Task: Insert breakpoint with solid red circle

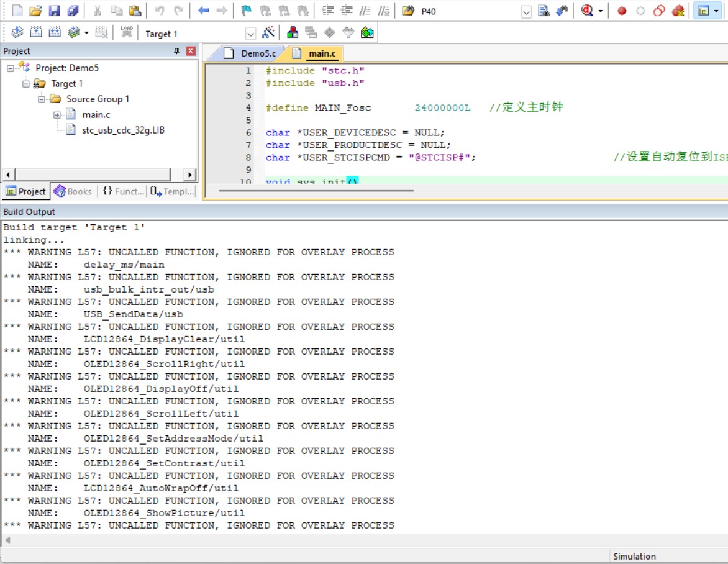Action: tap(622, 11)
